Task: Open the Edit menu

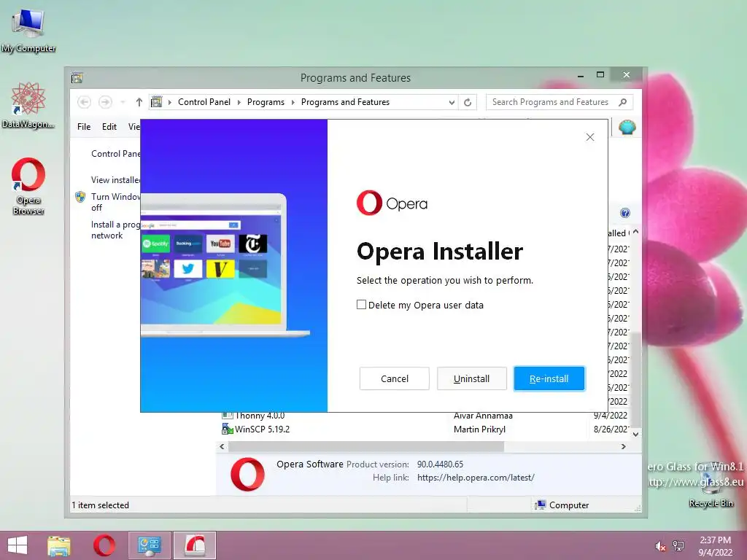Action: [109, 127]
